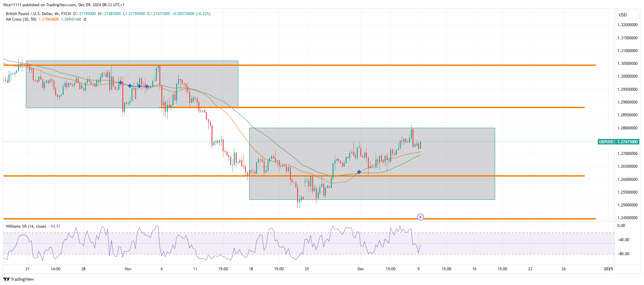
Task: Click the MA Cross empty-set symbol
Action: click(85, 19)
